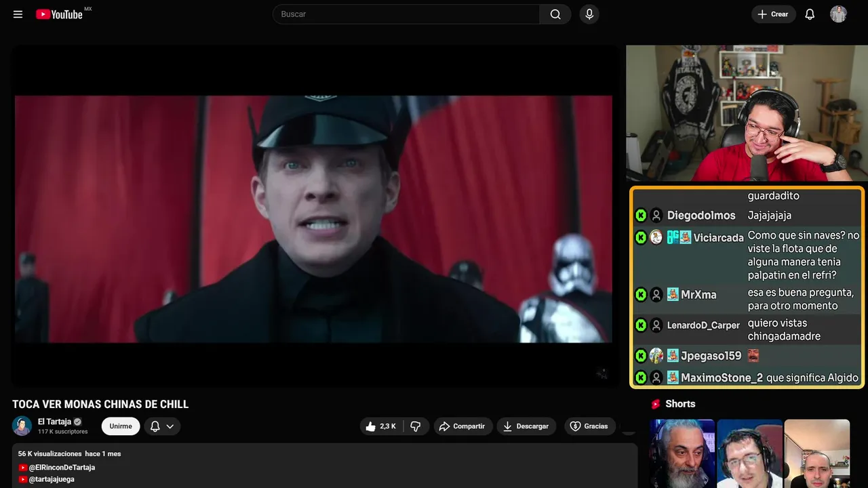Click Viciarcada's chat avatar icon
This screenshot has width=868, height=488.
[x=656, y=237]
